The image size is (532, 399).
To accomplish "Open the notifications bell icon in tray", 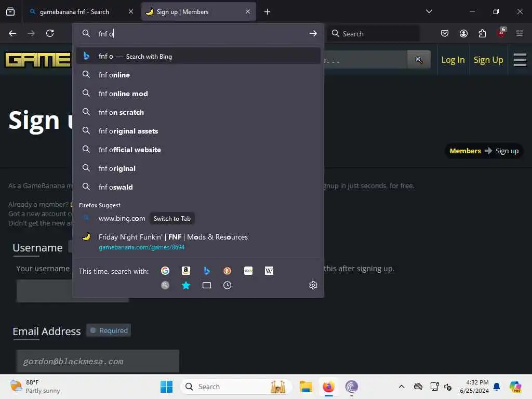I will 497,387.
